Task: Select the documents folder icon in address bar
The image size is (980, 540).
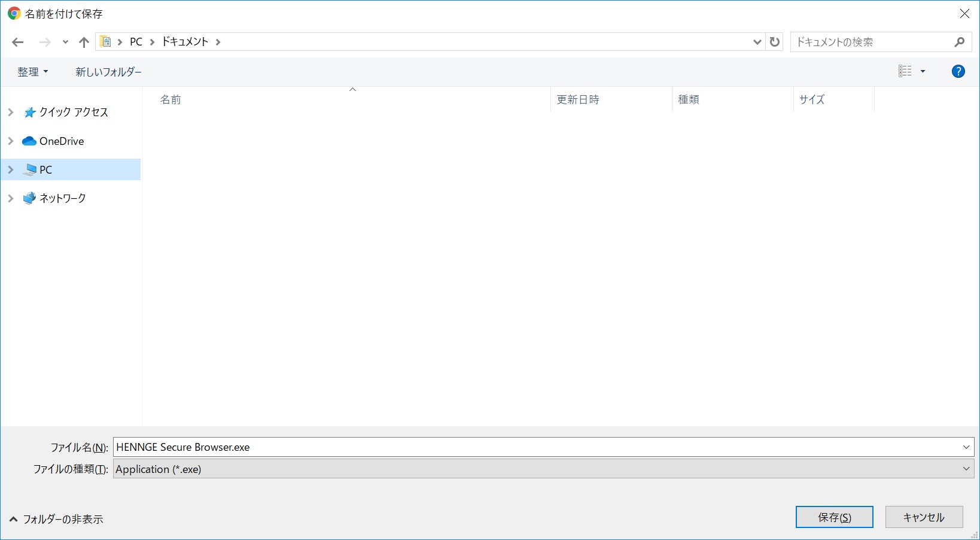Action: (x=106, y=42)
